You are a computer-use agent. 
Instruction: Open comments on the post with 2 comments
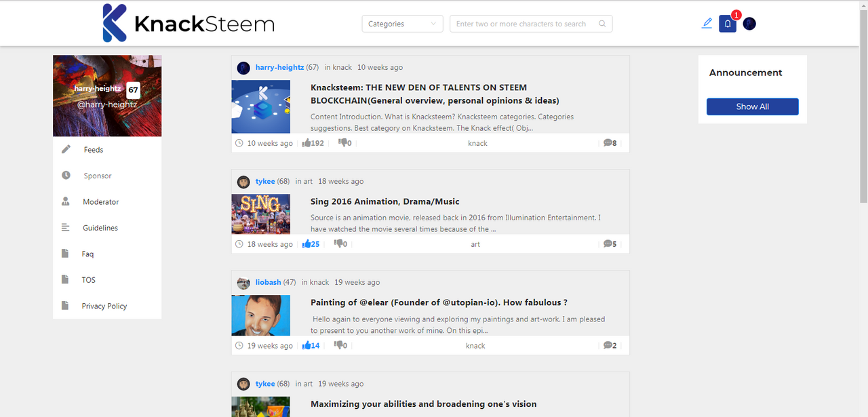(610, 345)
